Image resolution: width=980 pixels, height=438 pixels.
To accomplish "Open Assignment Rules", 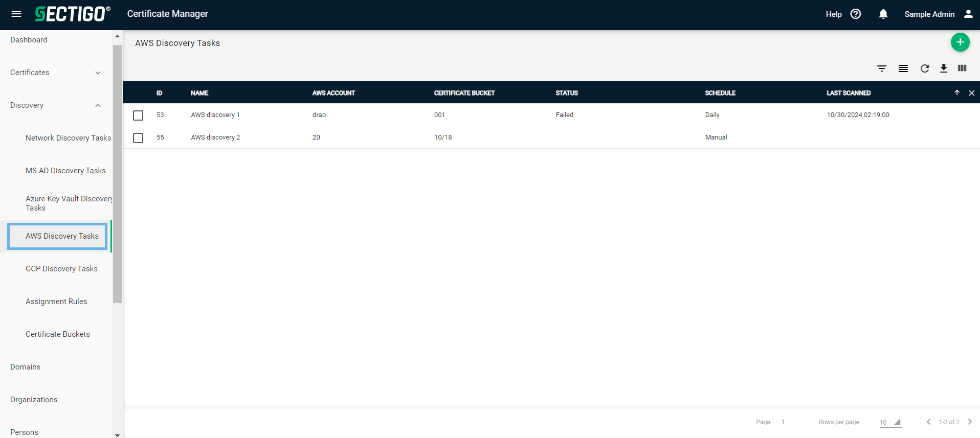I will click(56, 302).
